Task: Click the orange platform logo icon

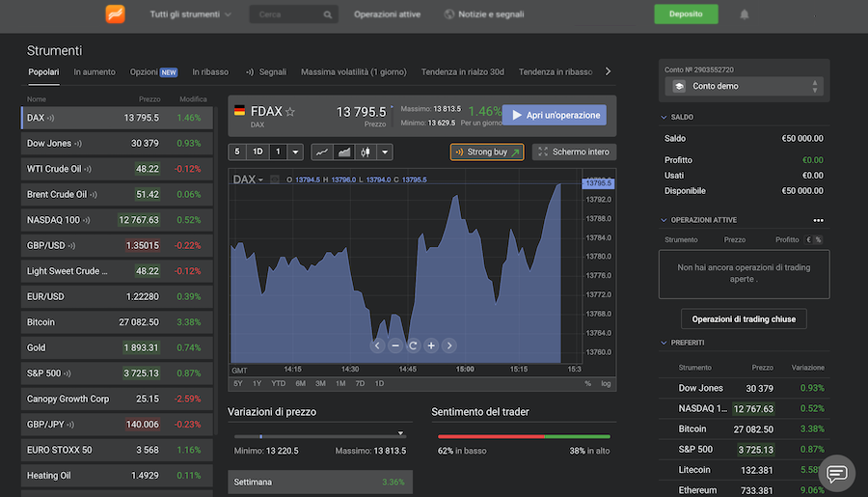Action: click(115, 14)
